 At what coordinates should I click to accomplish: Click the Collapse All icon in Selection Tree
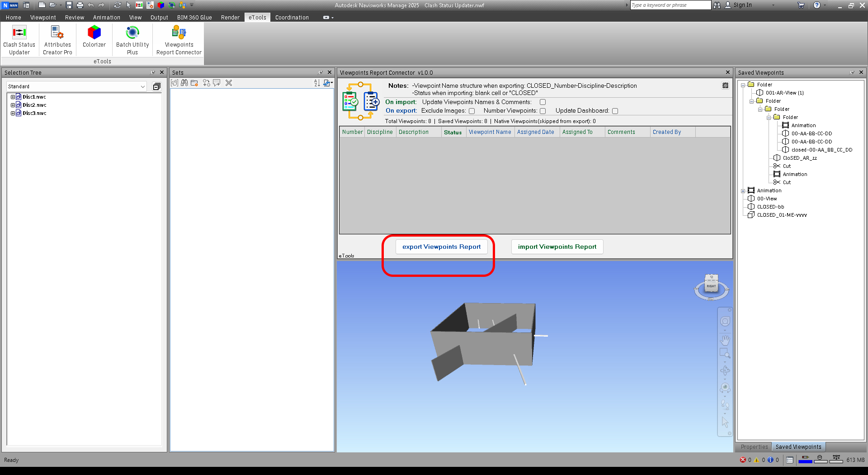tap(157, 86)
